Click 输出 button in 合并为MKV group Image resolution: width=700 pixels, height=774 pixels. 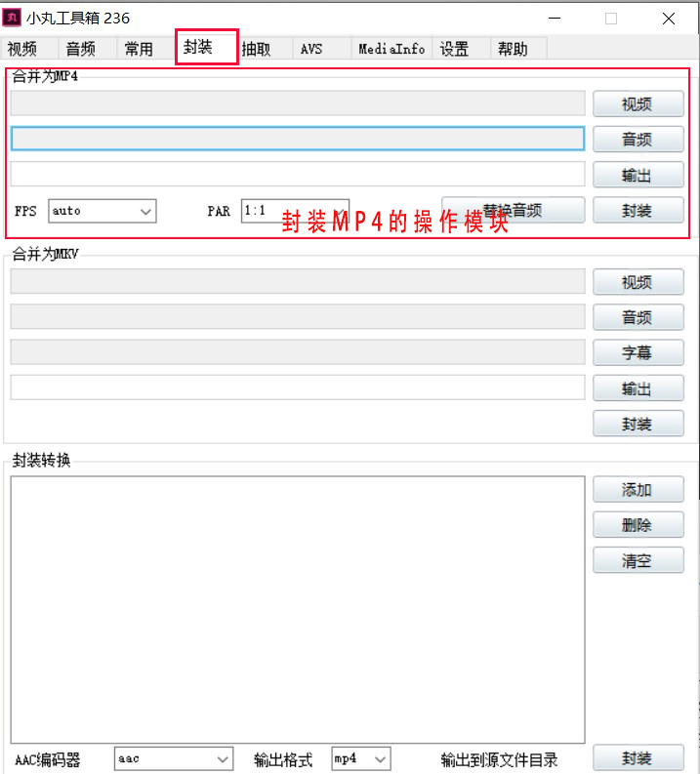638,388
